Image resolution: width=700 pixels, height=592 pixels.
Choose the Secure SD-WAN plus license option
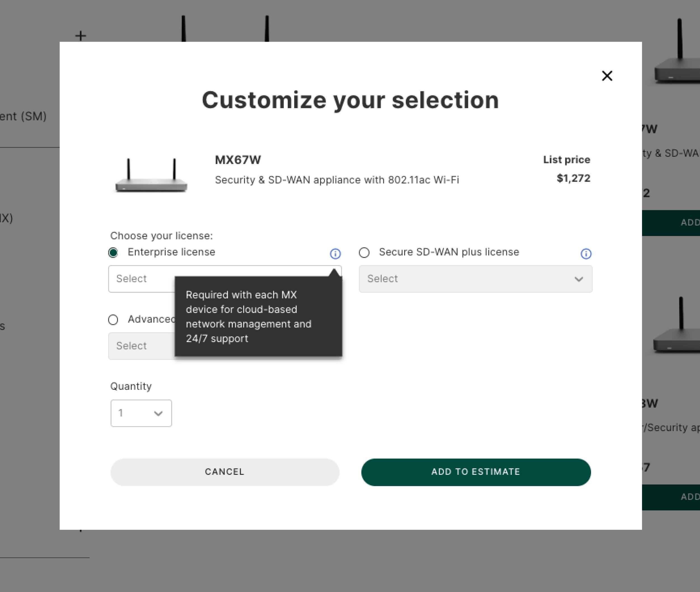(364, 253)
